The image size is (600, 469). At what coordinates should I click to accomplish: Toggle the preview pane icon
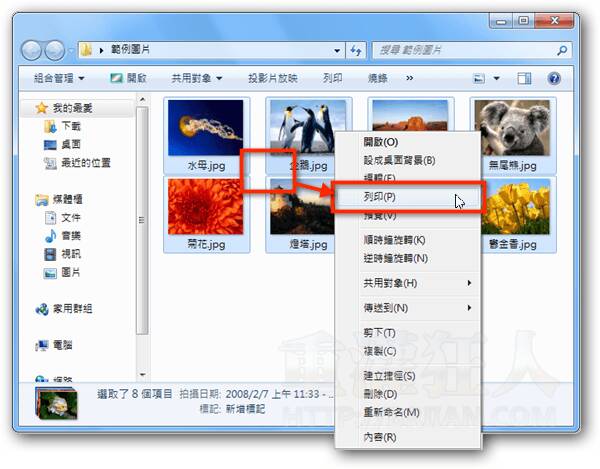524,78
